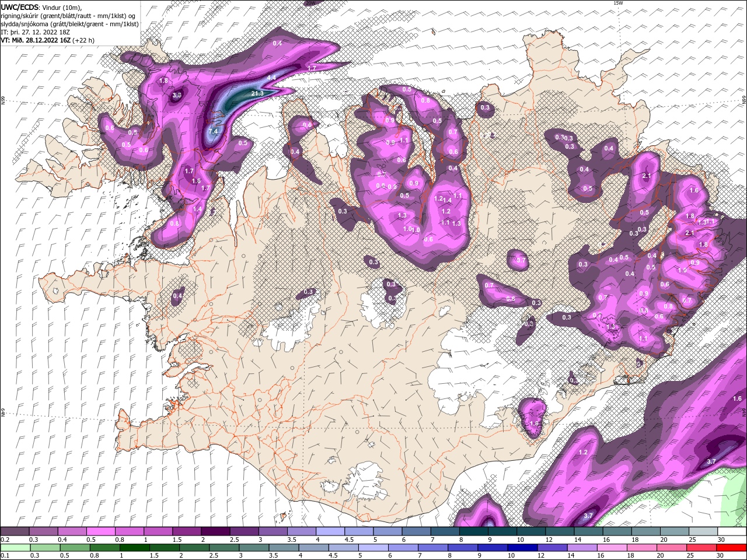
Task: Pick the crimson 25 rain legend swatch
Action: [x=702, y=548]
